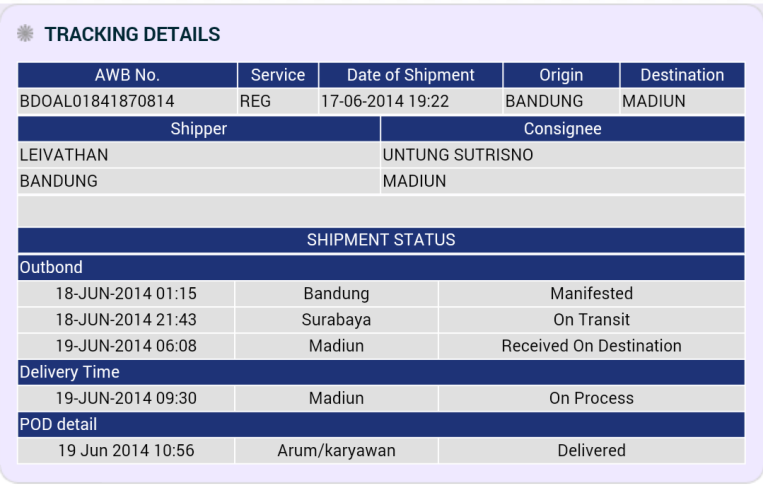Screen dimensions: 763x488
Task: Click the gear icon beside Tracking Details
Action: tap(25, 34)
